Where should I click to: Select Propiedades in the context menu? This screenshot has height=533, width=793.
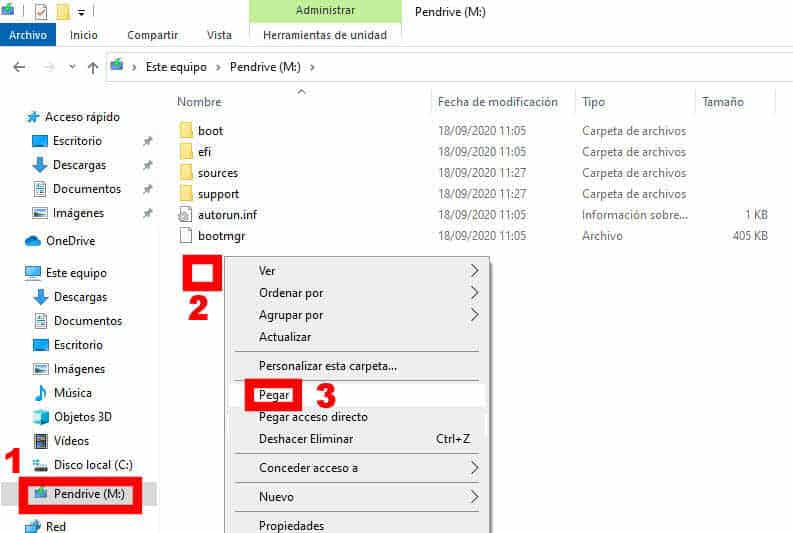coord(291,525)
